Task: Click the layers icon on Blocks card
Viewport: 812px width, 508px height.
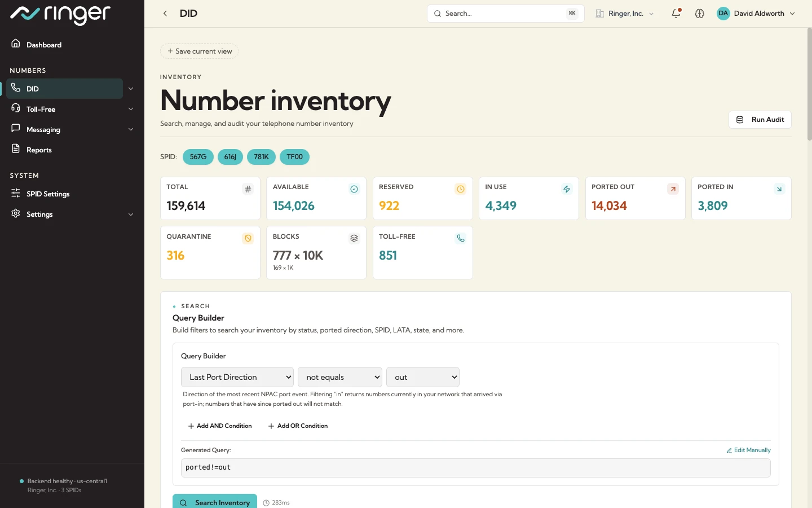Action: click(354, 239)
